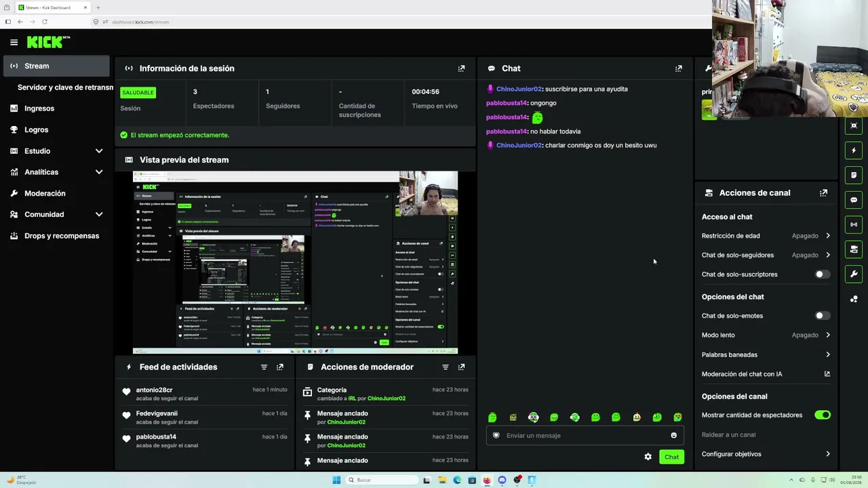Click the Windows taskbar search box

tap(382, 480)
